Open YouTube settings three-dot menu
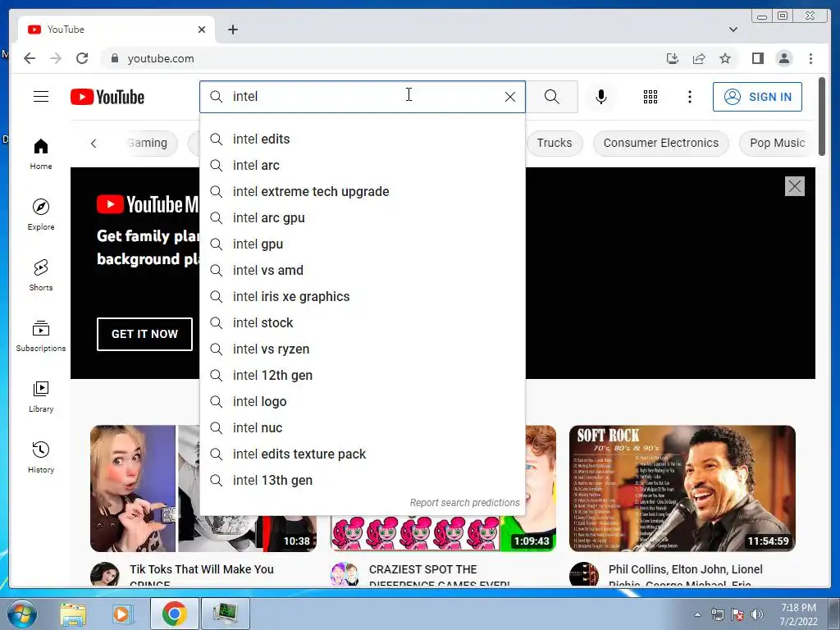Image resolution: width=840 pixels, height=630 pixels. [689, 97]
